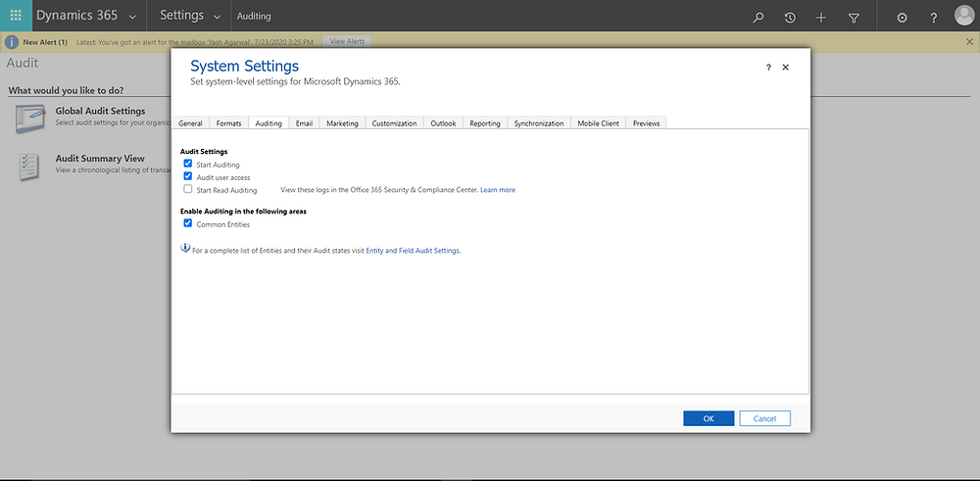This screenshot has width=980, height=481.
Task: Open advanced find filter icon
Action: click(x=854, y=18)
